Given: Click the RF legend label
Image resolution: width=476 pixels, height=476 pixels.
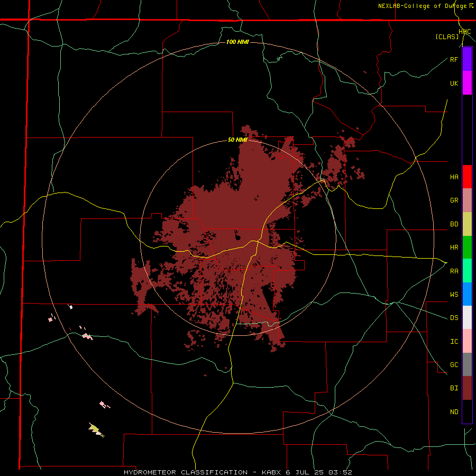Looking at the screenshot, I should coord(454,59).
